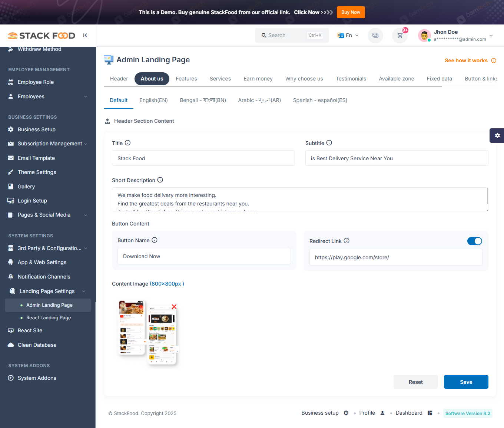
Task: Switch to the Header tab
Action: point(119,79)
